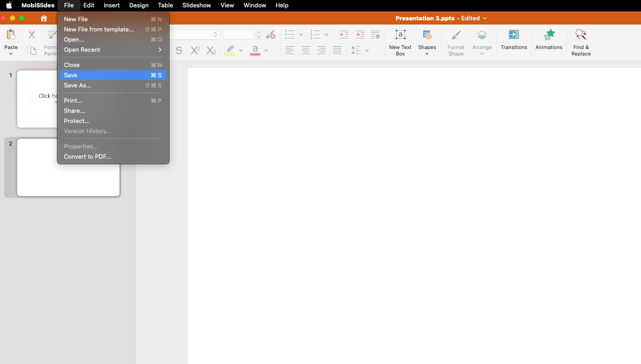
Task: Click the Apple menu icon
Action: point(9,6)
